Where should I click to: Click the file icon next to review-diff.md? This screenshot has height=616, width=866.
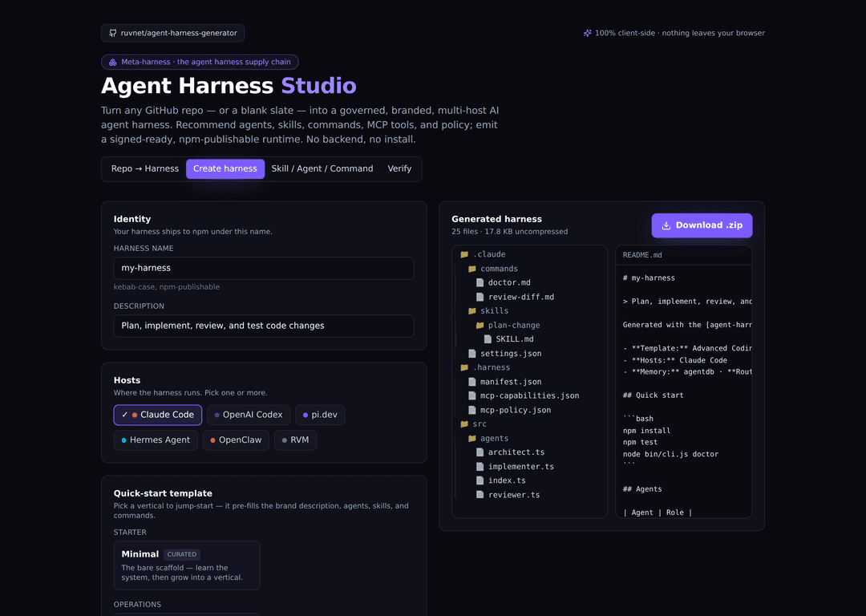pos(480,298)
